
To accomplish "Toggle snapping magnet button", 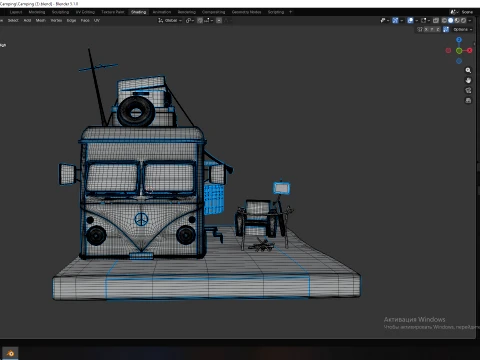I will (x=200, y=20).
